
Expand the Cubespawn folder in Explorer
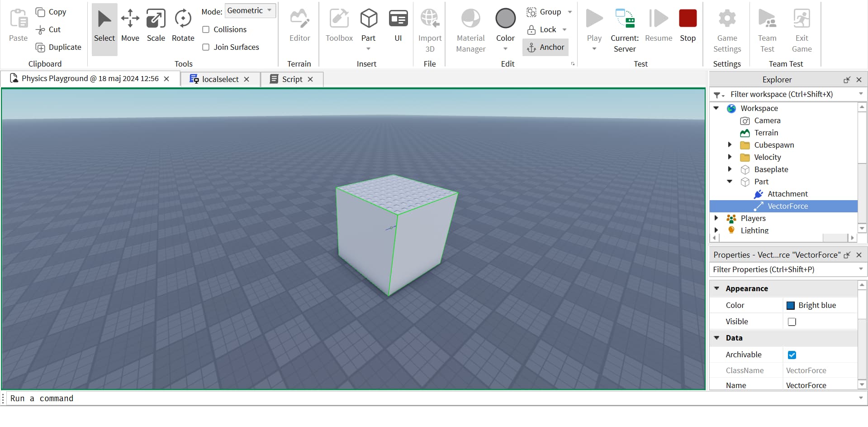(x=730, y=145)
